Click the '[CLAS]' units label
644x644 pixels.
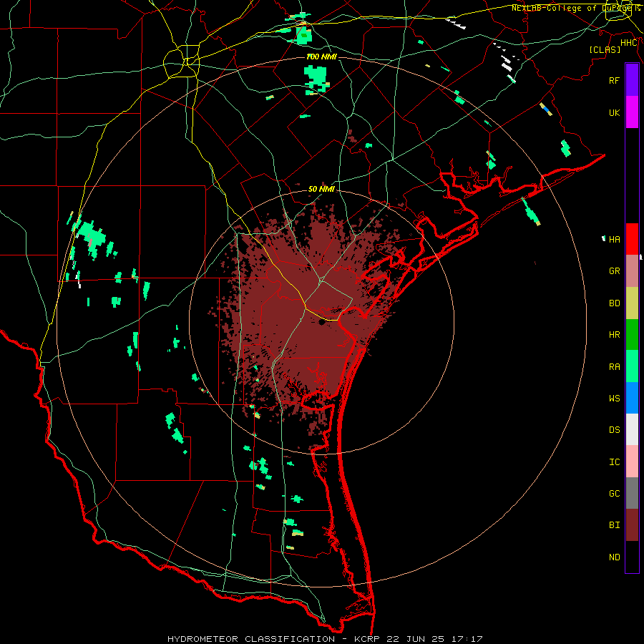(605, 49)
